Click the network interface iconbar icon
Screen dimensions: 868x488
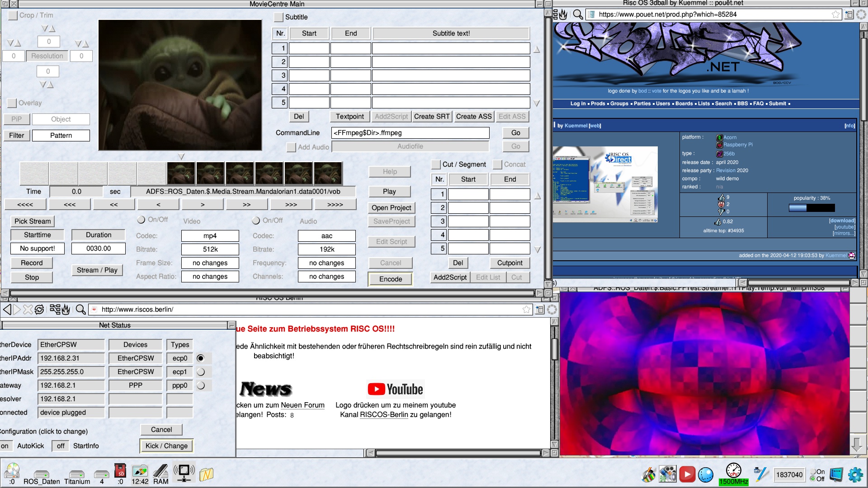point(184,472)
